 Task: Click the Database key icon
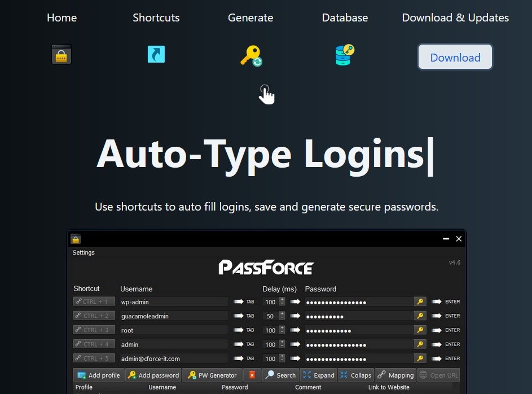pyautogui.click(x=345, y=55)
